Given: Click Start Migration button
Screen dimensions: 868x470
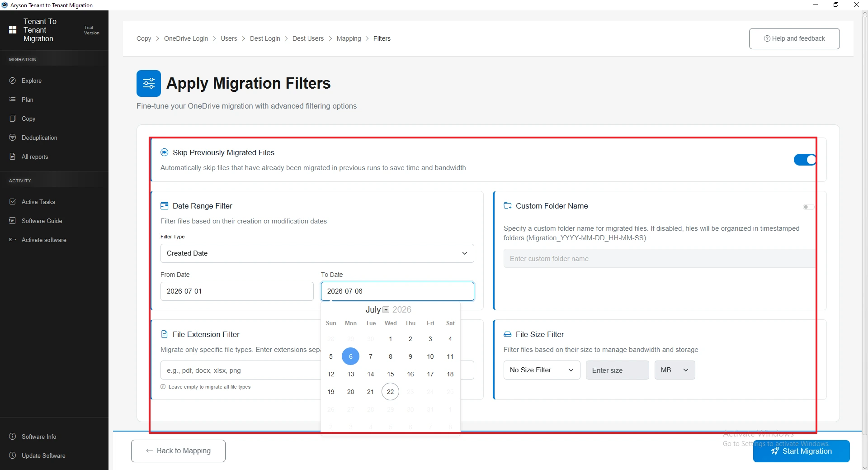Looking at the screenshot, I should 801,451.
